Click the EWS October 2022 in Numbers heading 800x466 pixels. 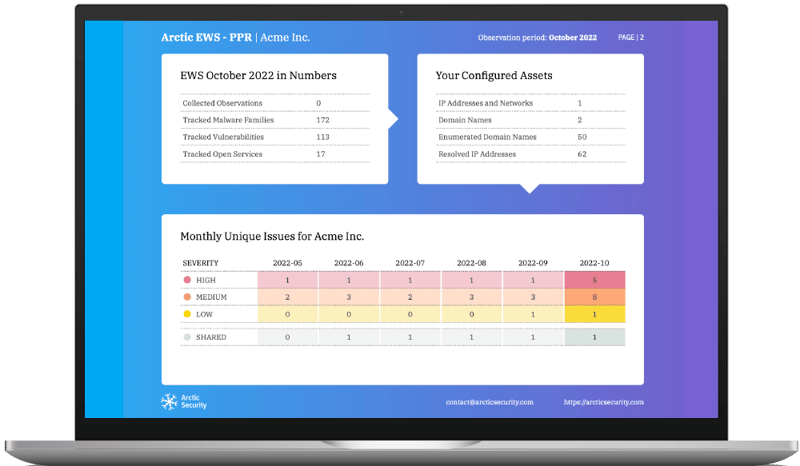(x=258, y=76)
